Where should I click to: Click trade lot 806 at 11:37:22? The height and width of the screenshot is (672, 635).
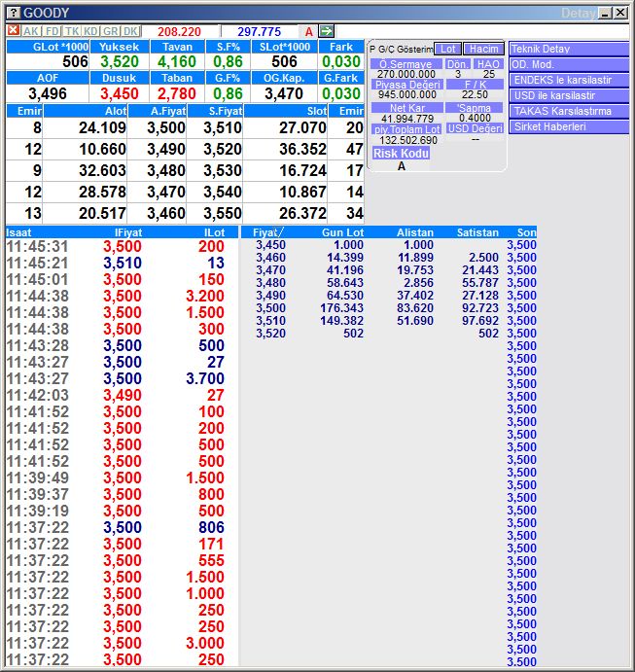coord(211,527)
